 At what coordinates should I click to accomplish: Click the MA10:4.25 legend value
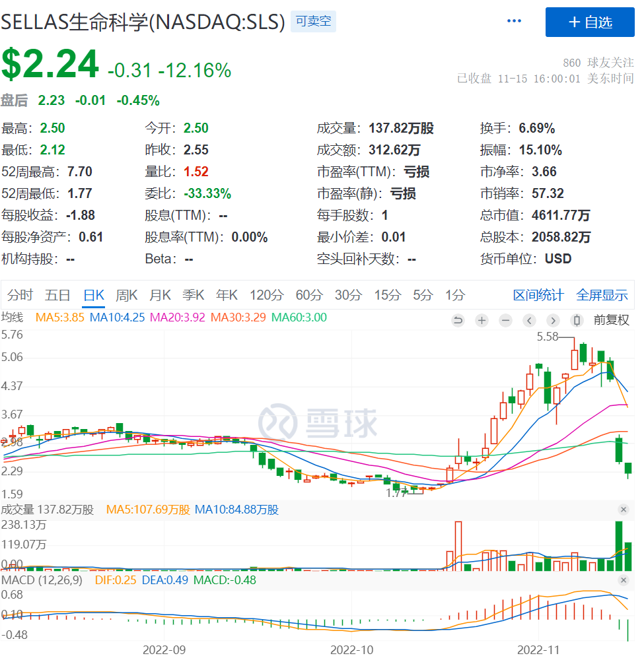[117, 317]
